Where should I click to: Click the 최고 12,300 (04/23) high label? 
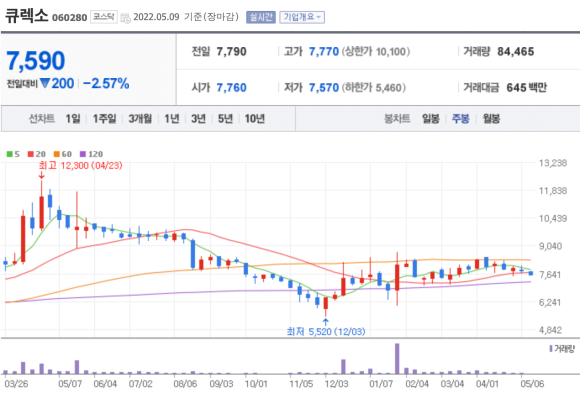[x=80, y=165]
